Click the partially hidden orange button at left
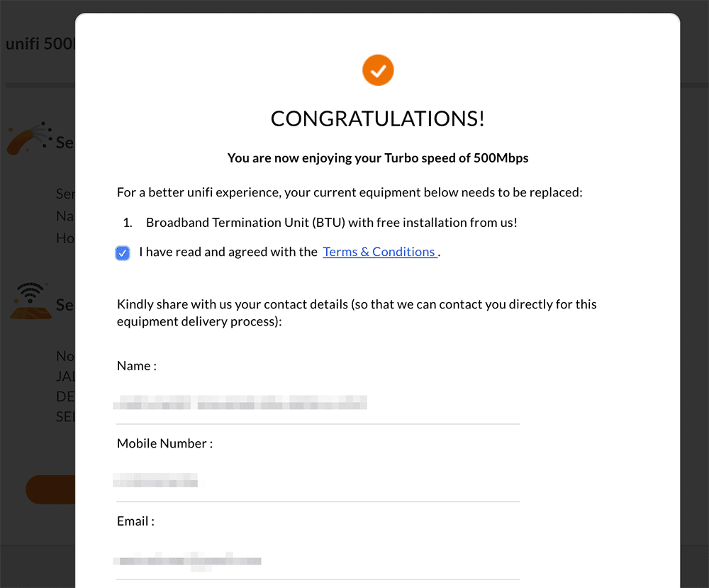The width and height of the screenshot is (709, 588). click(x=50, y=489)
